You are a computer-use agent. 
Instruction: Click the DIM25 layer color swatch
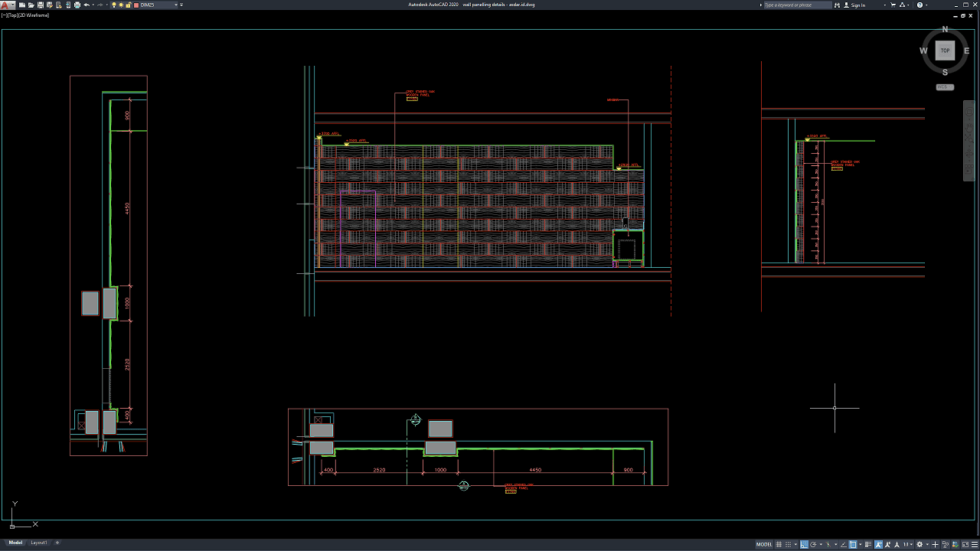tap(136, 5)
